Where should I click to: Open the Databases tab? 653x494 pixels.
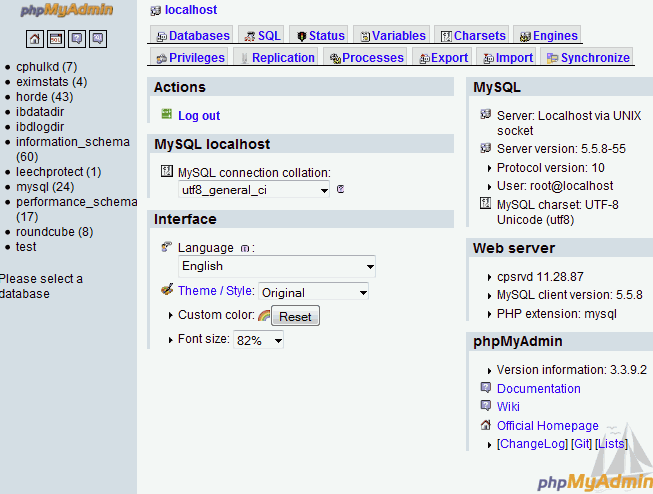pos(193,36)
